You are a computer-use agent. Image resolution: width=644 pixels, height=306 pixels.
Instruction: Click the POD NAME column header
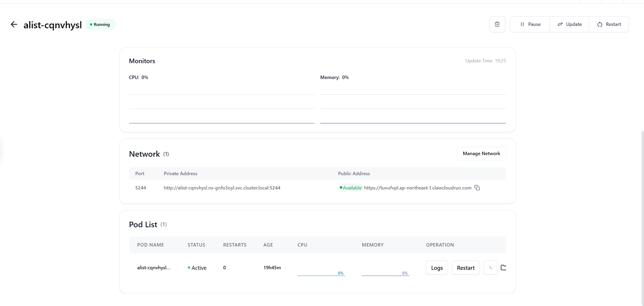click(x=150, y=245)
